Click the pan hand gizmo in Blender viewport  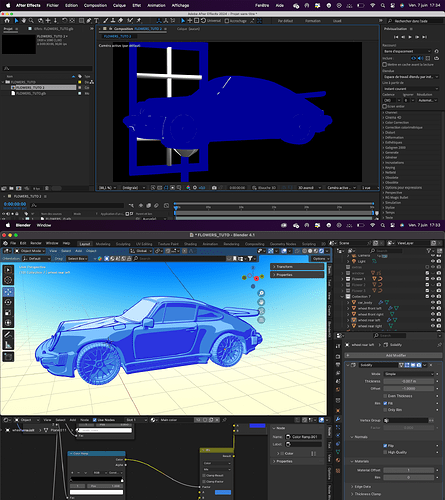pos(261,302)
